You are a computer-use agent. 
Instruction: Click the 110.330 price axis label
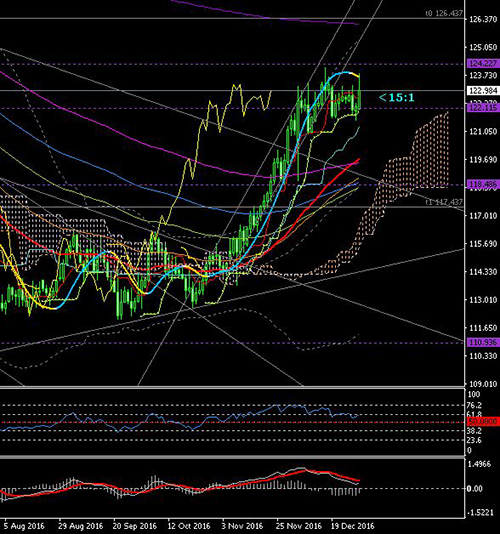(483, 356)
